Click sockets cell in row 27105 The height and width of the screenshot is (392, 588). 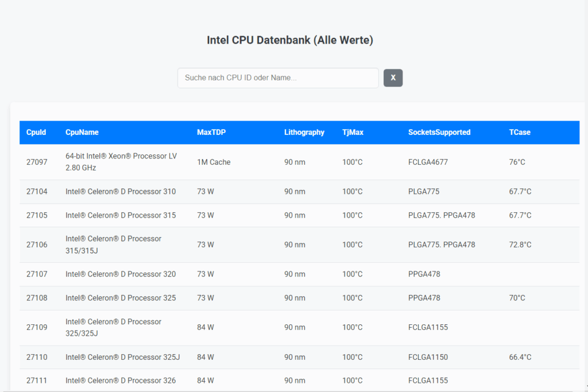(442, 215)
